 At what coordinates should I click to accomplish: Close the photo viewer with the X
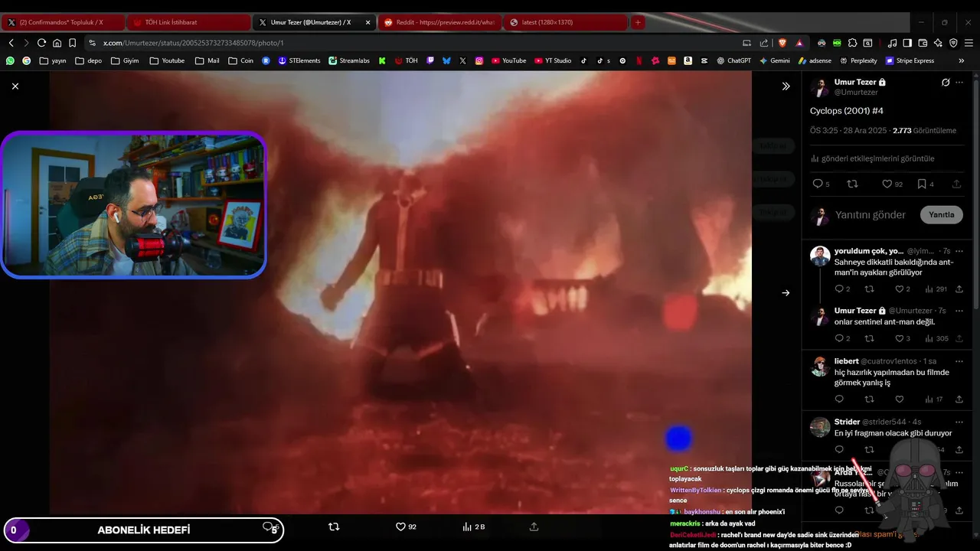15,86
